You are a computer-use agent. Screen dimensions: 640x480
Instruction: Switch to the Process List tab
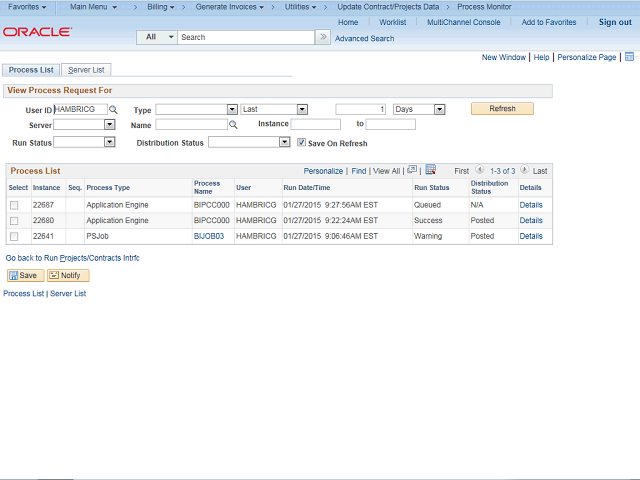tap(31, 70)
